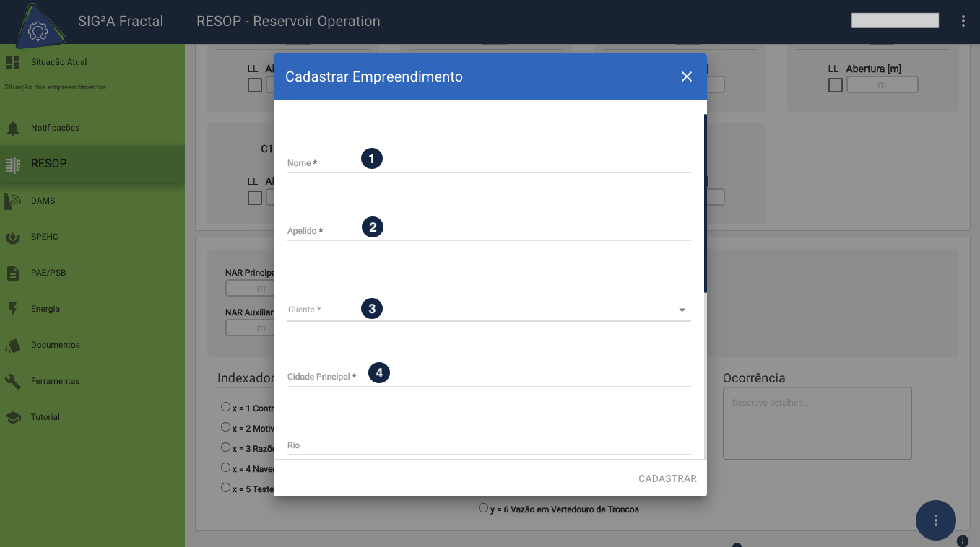The width and height of the screenshot is (980, 547).
Task: Select the DAMS sidebar icon
Action: tap(13, 201)
